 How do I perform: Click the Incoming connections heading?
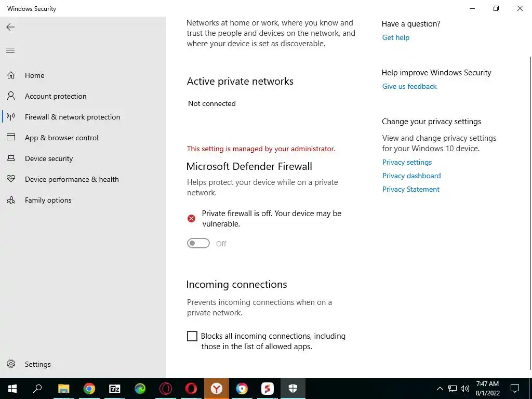pos(236,284)
